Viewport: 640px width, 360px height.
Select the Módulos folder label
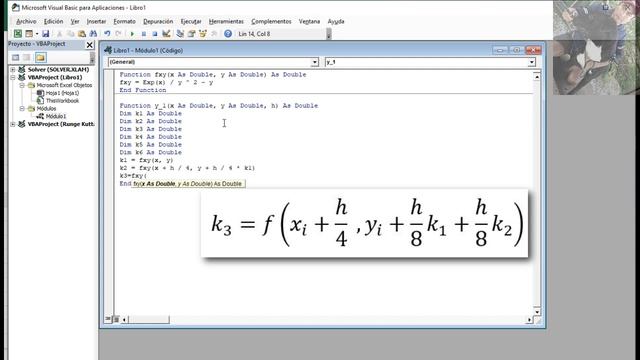pyautogui.click(x=47, y=109)
